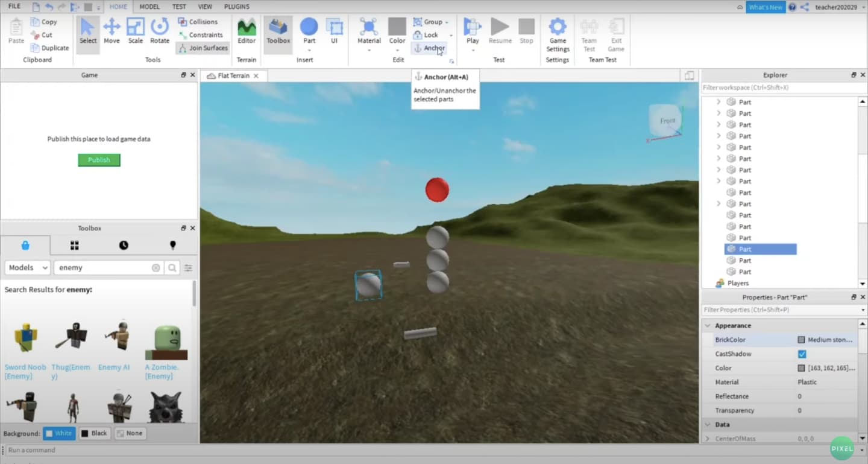Switch to the VIEW tab
Image resolution: width=868 pixels, height=464 pixels.
pyautogui.click(x=205, y=7)
